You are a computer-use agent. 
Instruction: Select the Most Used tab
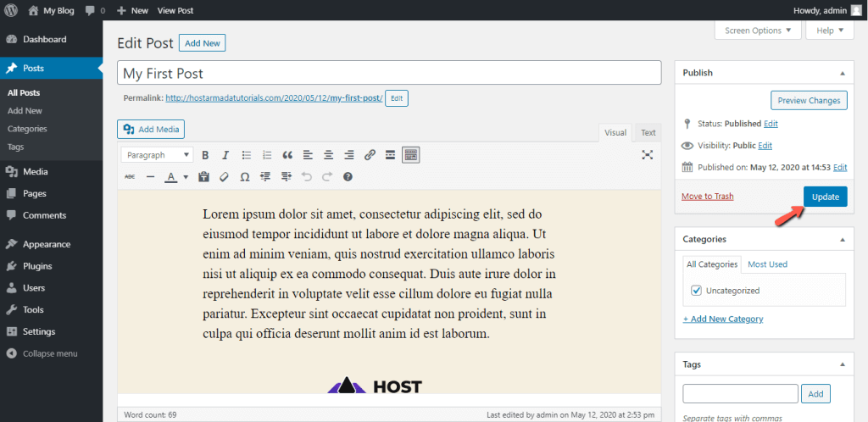click(x=767, y=264)
